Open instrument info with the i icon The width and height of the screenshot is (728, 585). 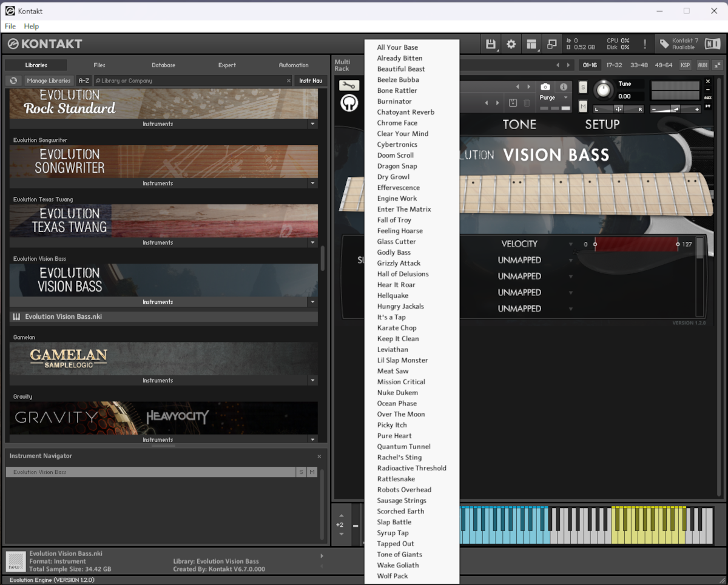tap(564, 87)
